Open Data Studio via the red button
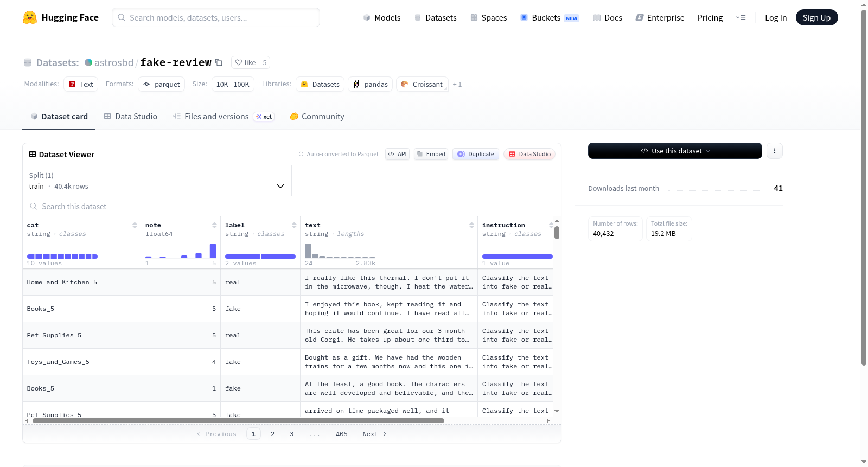868x467 pixels. pyautogui.click(x=529, y=154)
